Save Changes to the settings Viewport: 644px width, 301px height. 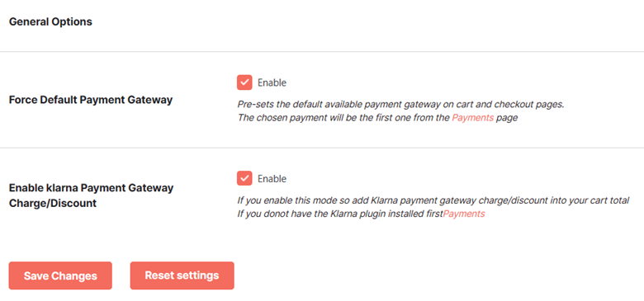point(60,275)
